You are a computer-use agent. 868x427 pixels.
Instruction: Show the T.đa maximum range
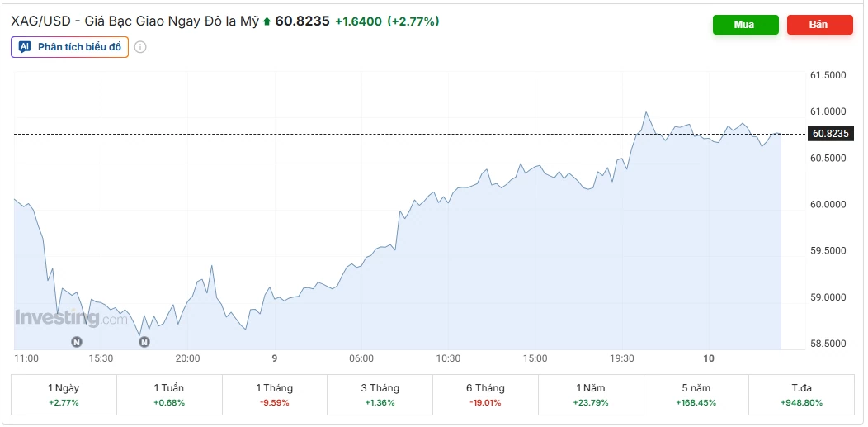coord(801,395)
